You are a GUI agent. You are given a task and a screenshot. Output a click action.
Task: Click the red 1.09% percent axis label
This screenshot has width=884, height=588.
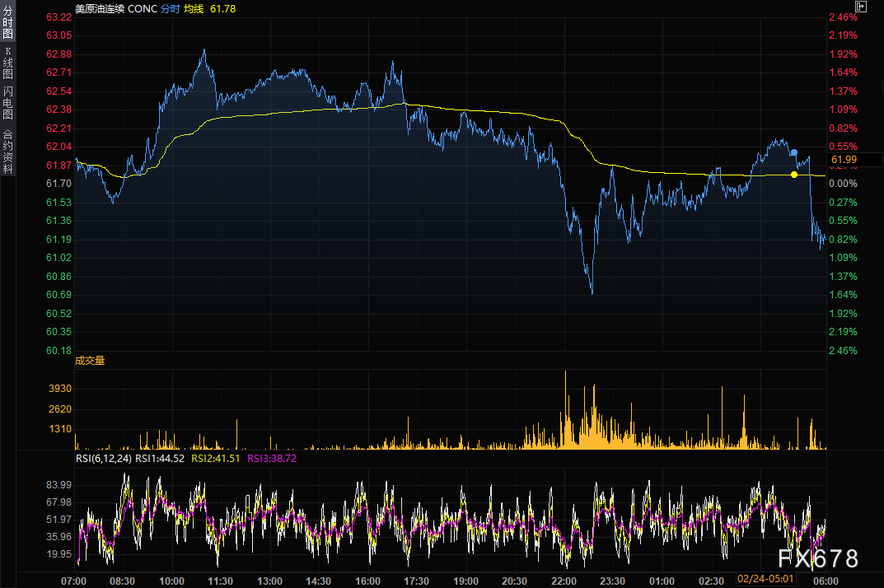pos(843,110)
